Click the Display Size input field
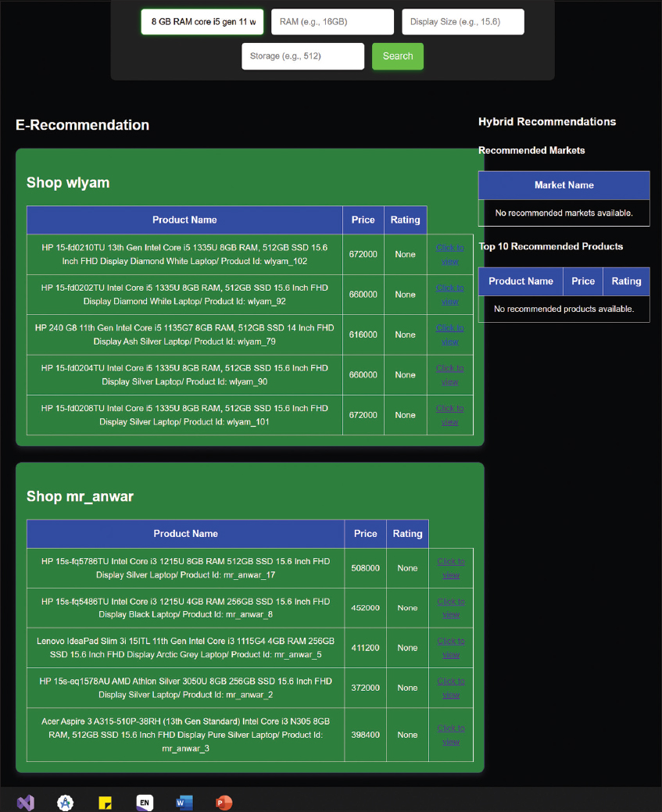This screenshot has width=662, height=812. [463, 22]
